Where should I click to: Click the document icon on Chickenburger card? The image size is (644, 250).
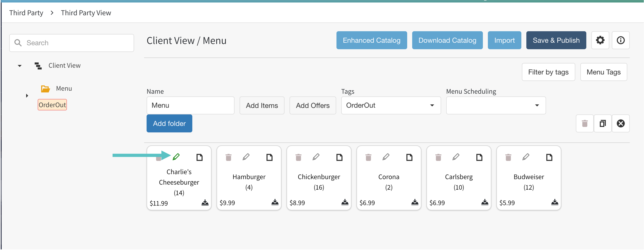tap(339, 157)
